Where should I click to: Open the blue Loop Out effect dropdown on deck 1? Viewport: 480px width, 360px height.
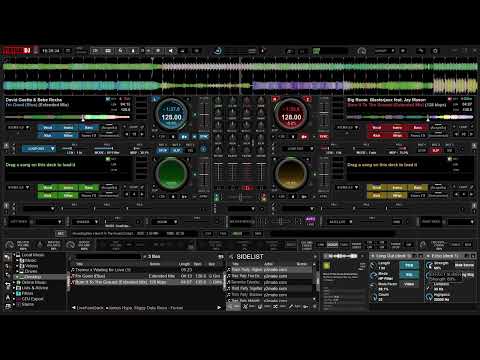coord(39,149)
